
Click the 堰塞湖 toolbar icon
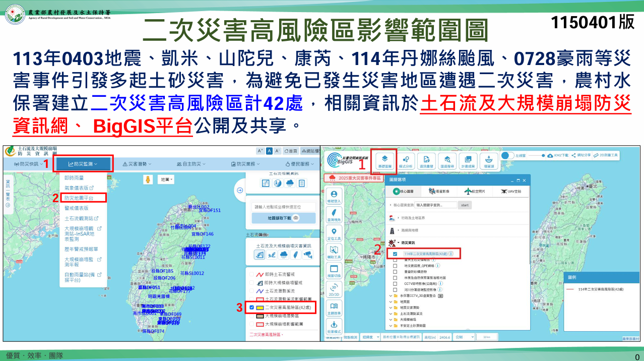tap(488, 160)
